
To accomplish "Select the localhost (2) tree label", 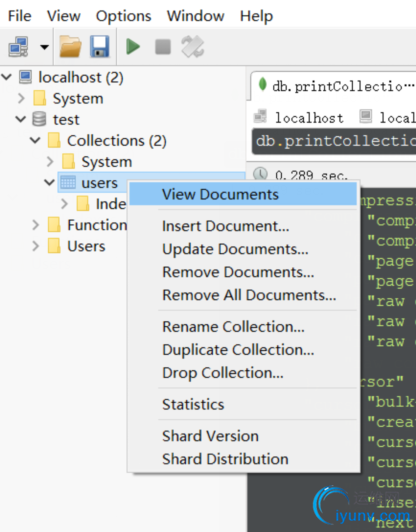I will (81, 77).
